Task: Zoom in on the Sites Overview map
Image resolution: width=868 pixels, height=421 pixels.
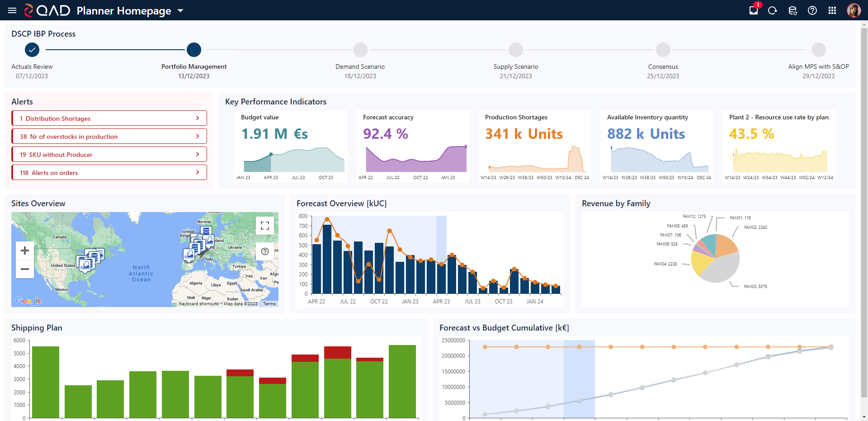Action: 25,251
